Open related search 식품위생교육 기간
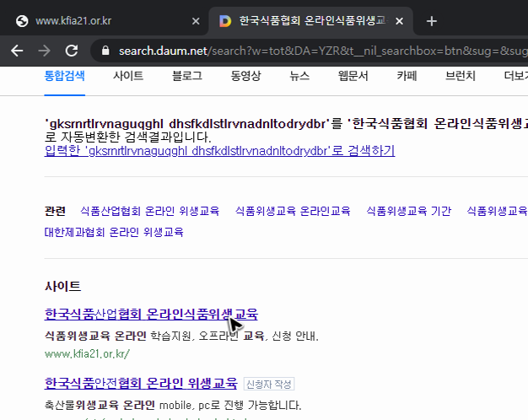Screen dimensions: 528x420 408,211
